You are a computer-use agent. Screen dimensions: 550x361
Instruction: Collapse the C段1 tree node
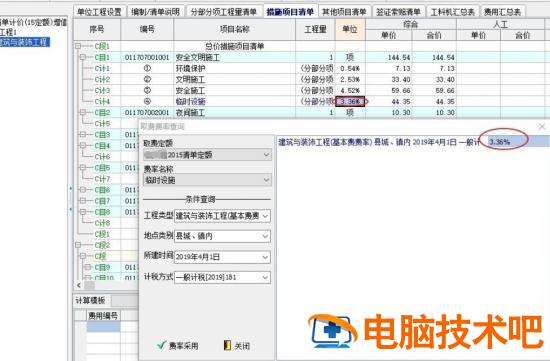[78, 46]
